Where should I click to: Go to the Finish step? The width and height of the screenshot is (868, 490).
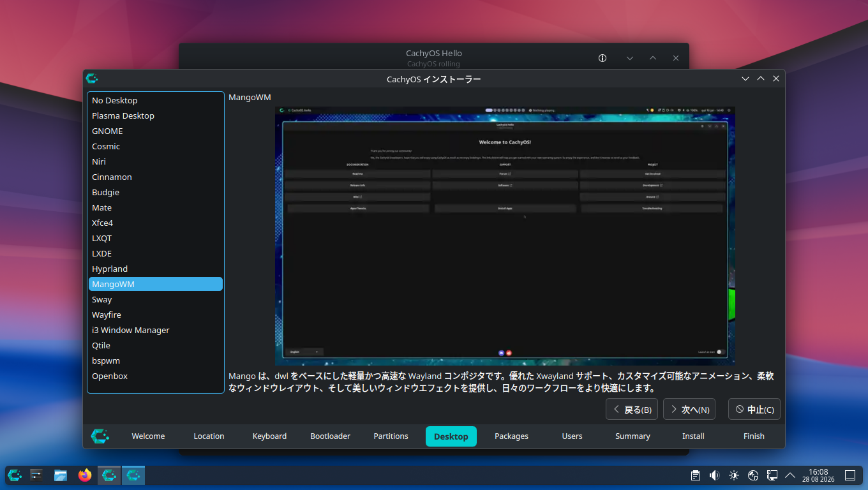tap(754, 436)
